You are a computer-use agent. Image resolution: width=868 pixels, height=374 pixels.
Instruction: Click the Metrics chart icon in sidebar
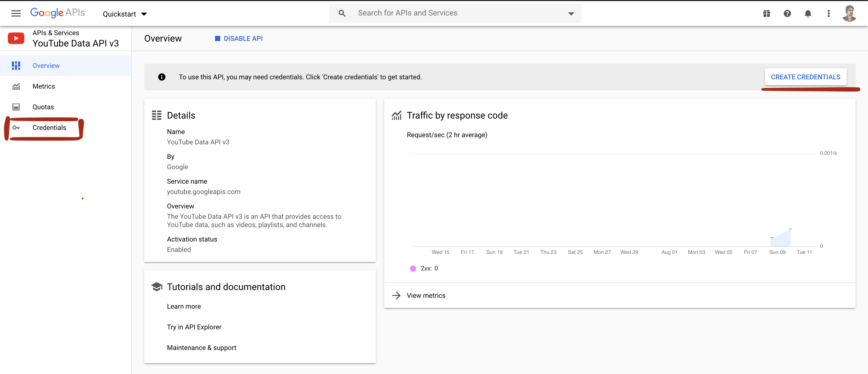[x=16, y=87]
